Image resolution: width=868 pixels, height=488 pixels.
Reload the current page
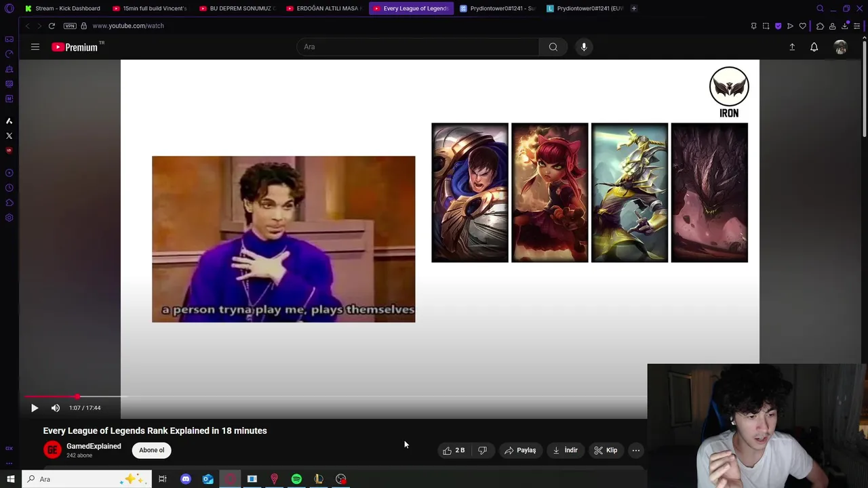point(52,26)
